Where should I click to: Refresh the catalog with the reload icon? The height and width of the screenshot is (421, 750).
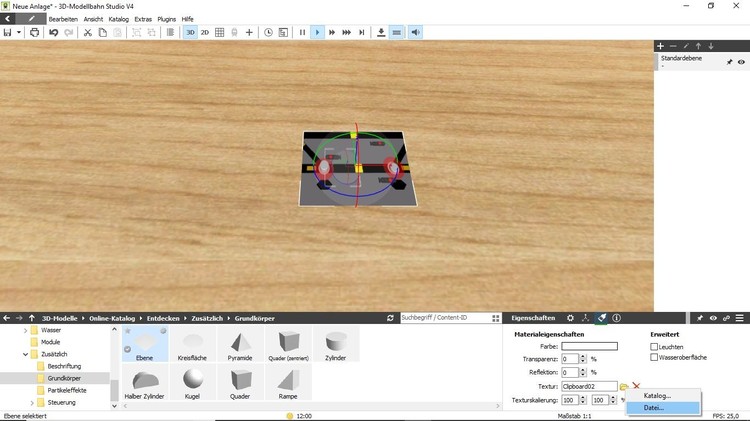click(390, 318)
